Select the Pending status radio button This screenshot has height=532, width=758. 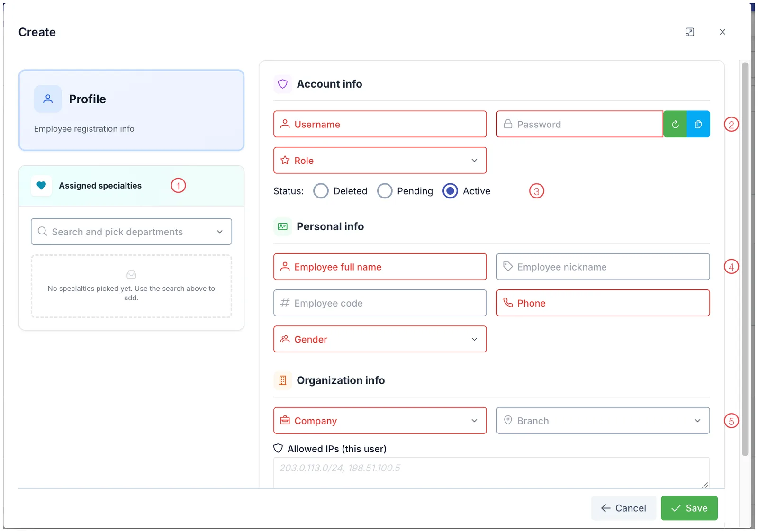(385, 191)
